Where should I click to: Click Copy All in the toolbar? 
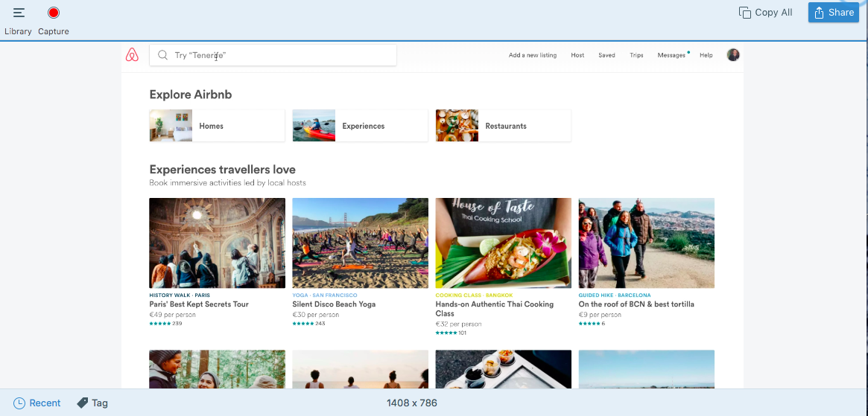(766, 12)
